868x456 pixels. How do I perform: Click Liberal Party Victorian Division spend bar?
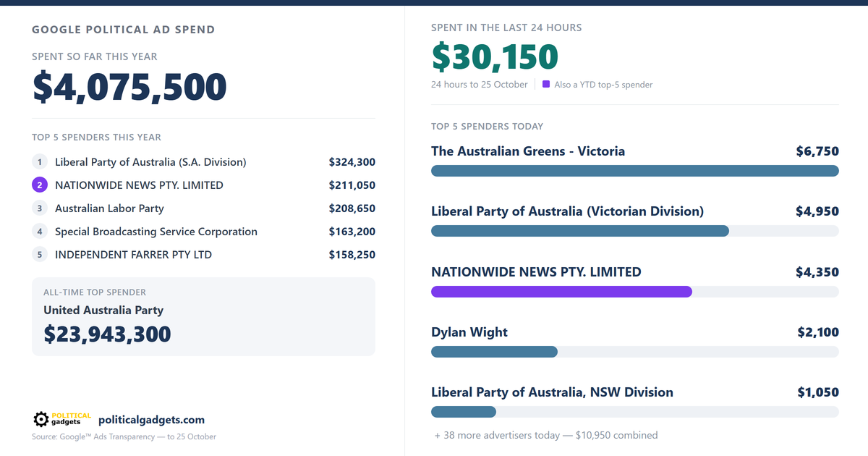635,231
